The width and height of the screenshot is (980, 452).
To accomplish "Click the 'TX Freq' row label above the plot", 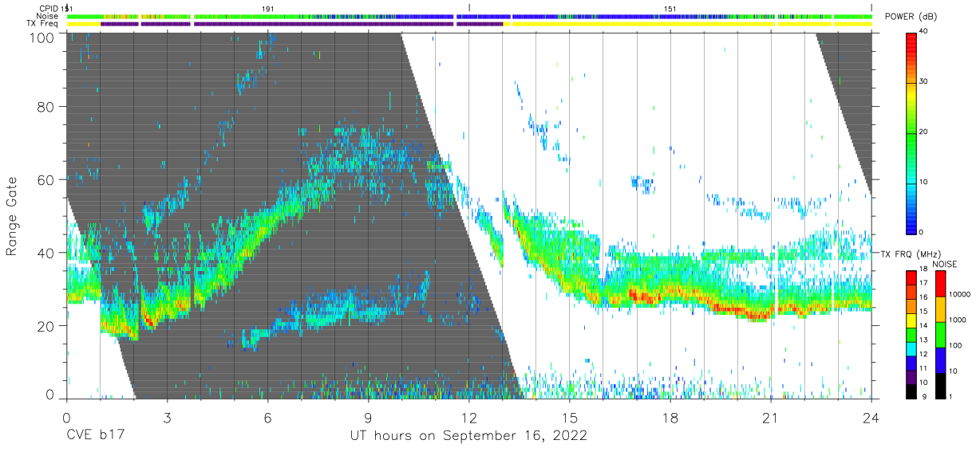I will click(x=44, y=24).
